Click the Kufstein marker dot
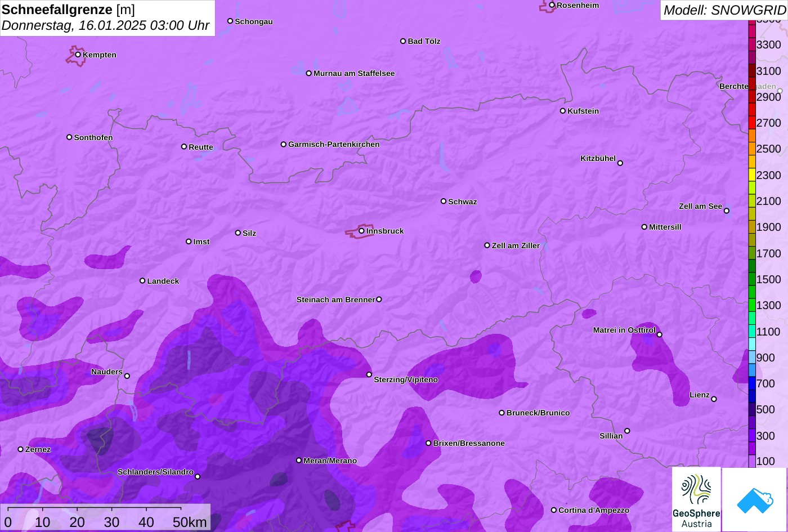The height and width of the screenshot is (532, 788). click(x=563, y=111)
